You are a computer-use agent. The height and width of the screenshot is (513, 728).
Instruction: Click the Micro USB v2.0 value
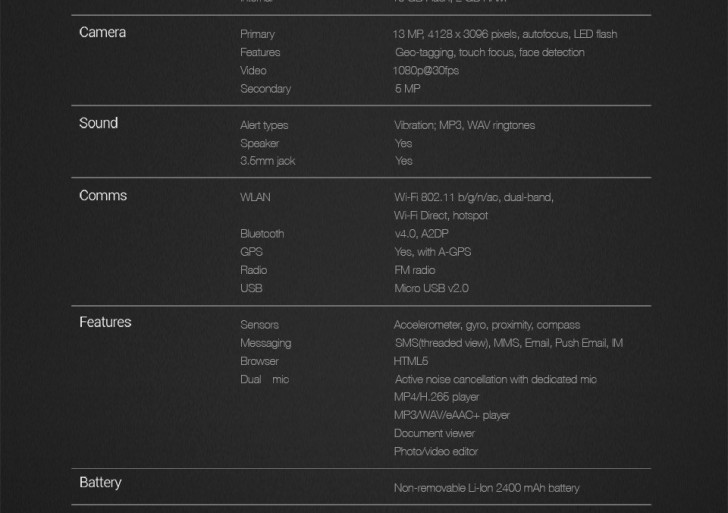point(431,288)
